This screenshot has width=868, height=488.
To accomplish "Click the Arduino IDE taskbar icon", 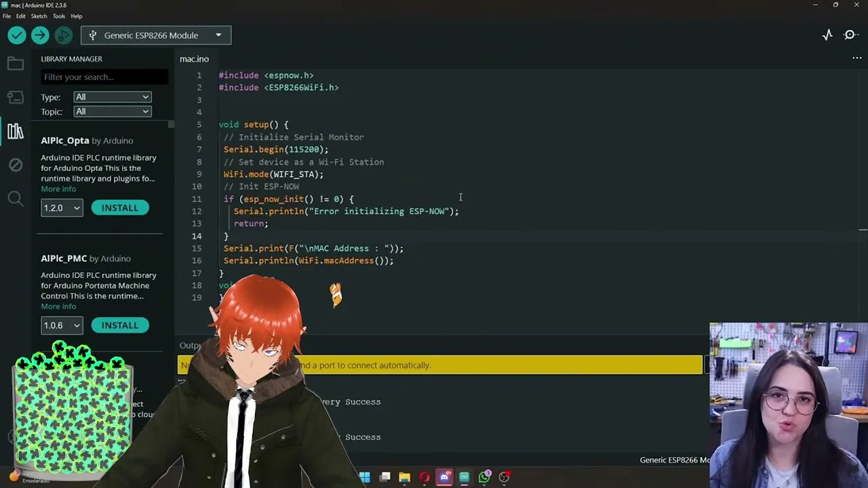I will [x=465, y=477].
